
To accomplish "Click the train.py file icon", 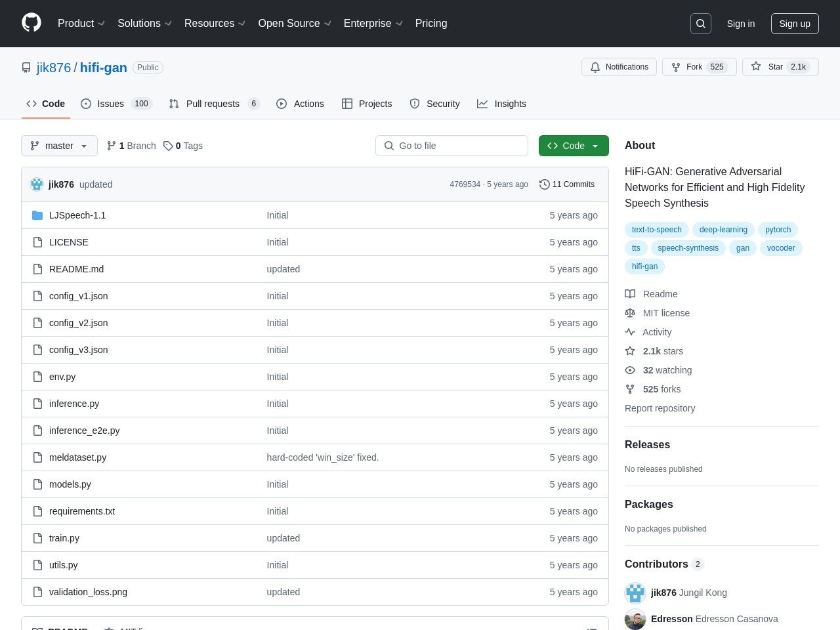I will coord(37,538).
